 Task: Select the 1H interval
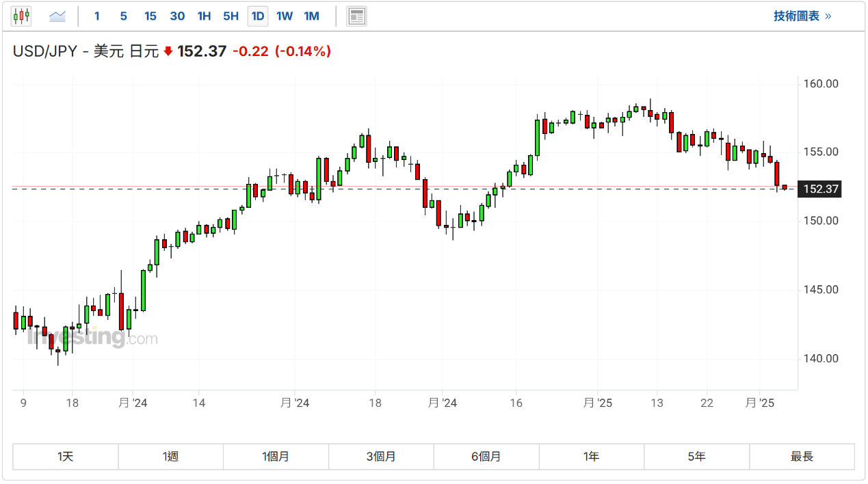point(204,16)
